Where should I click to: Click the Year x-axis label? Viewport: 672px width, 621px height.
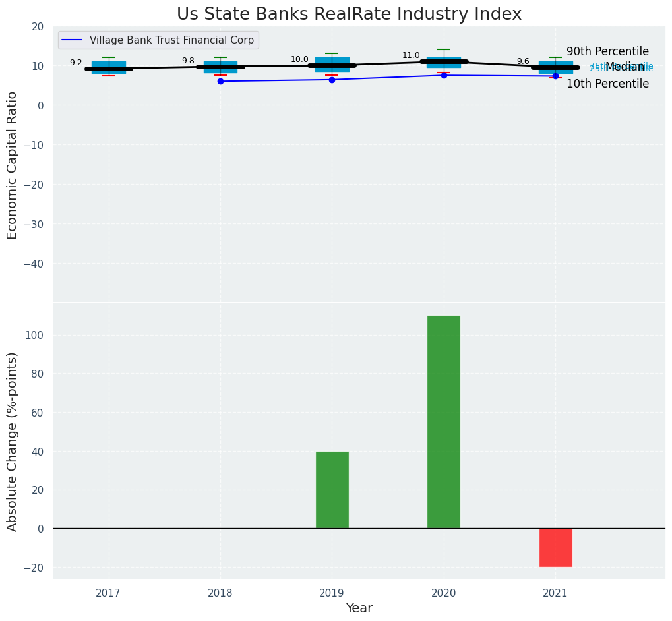(x=359, y=608)
